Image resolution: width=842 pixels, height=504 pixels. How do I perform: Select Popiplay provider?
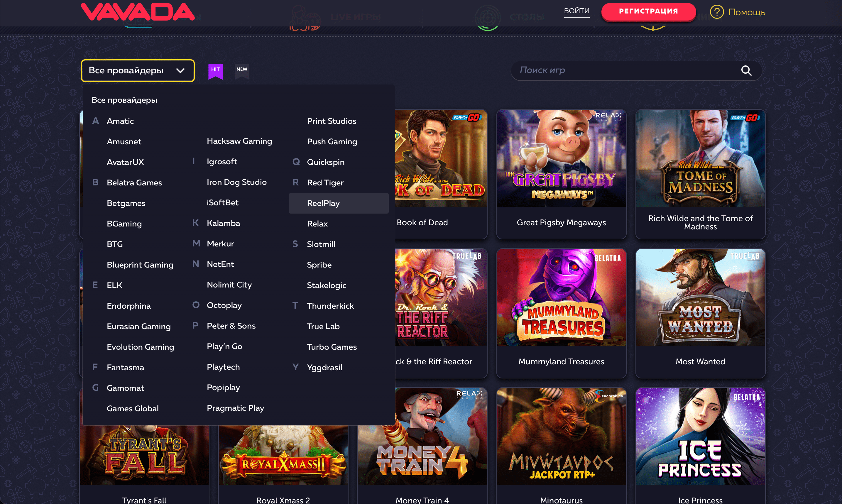pos(223,388)
